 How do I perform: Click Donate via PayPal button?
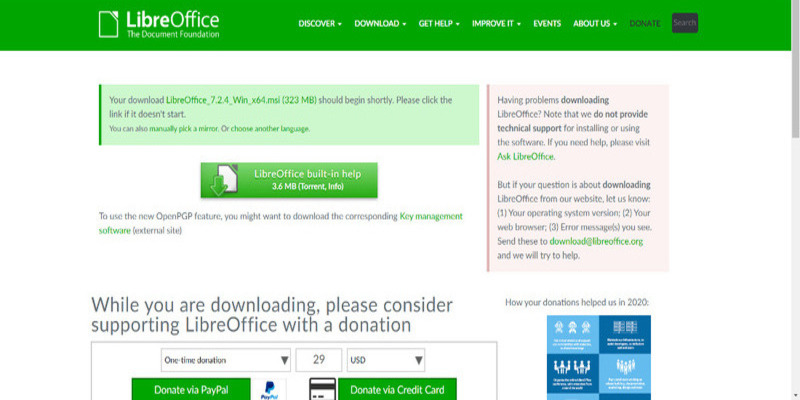(x=191, y=389)
